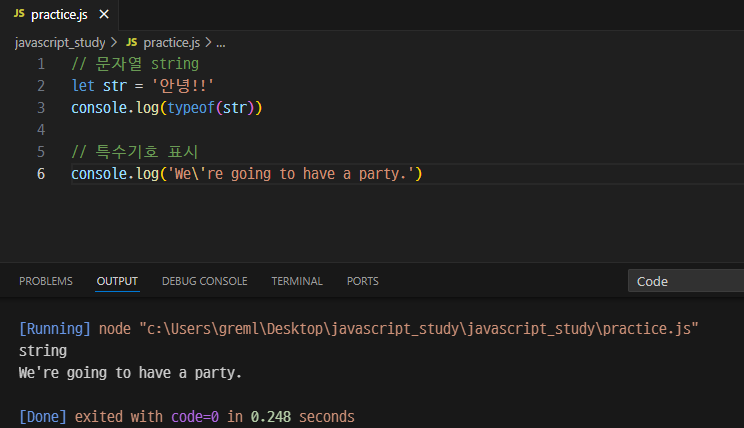Viewport: 744px width, 428px height.
Task: Click line number 1 in the gutter
Action: [41, 64]
